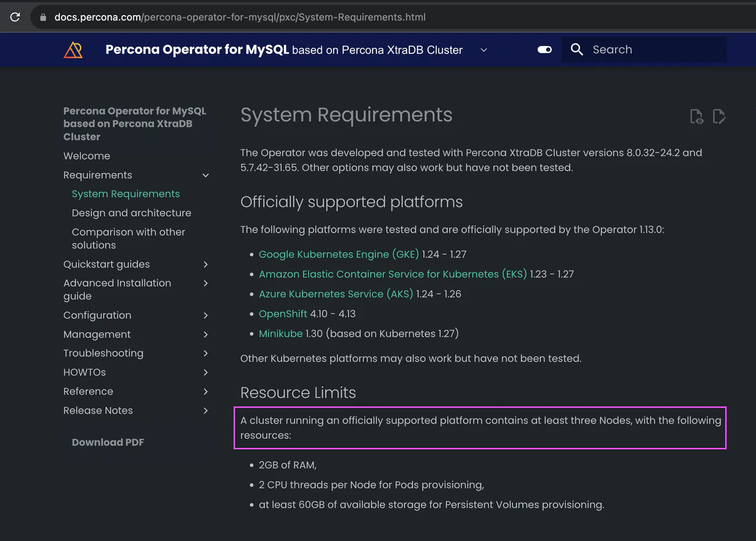Viewport: 756px width, 541px height.
Task: Open the product version dropdown chevron
Action: click(484, 50)
